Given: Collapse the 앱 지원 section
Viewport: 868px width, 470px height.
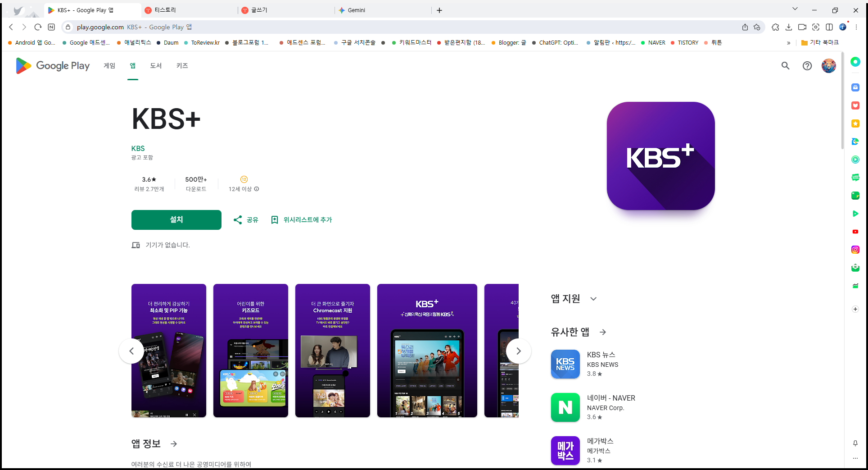Looking at the screenshot, I should [593, 299].
